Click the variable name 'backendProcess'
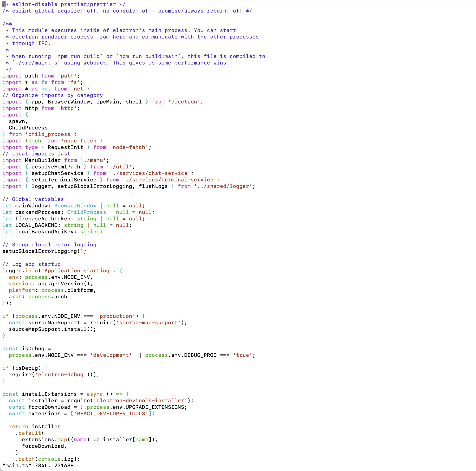 pyautogui.click(x=38, y=212)
